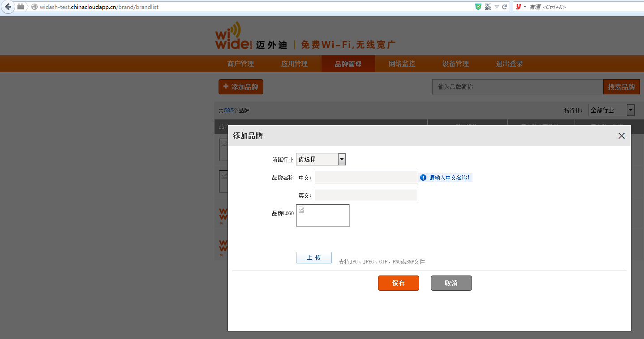Open the 设备管理 tab
Image resolution: width=644 pixels, height=339 pixels.
(x=455, y=64)
